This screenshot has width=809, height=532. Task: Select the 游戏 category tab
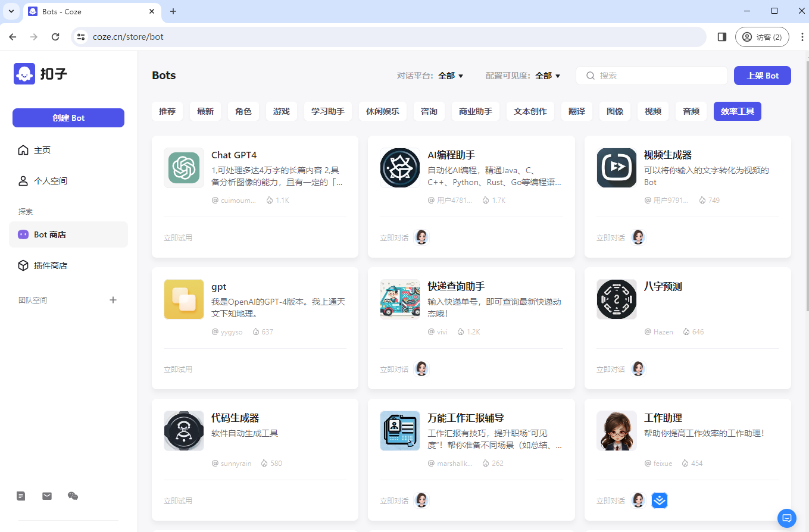click(x=282, y=111)
